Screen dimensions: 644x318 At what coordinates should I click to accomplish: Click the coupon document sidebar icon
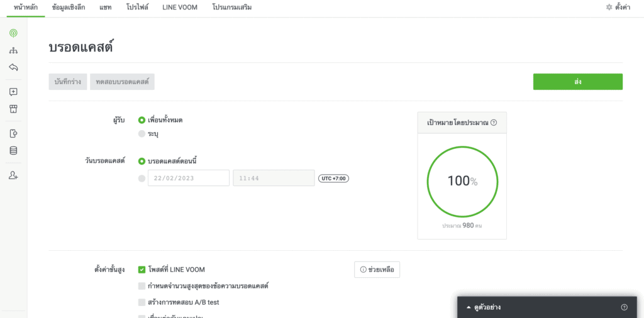click(13, 133)
